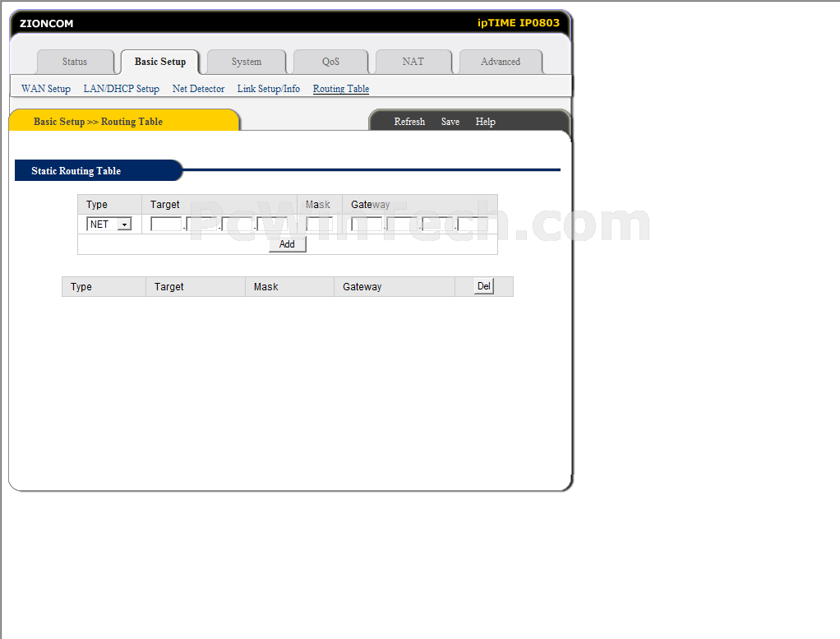Focus the first Target IP octet field
The height and width of the screenshot is (639, 840).
tap(166, 225)
